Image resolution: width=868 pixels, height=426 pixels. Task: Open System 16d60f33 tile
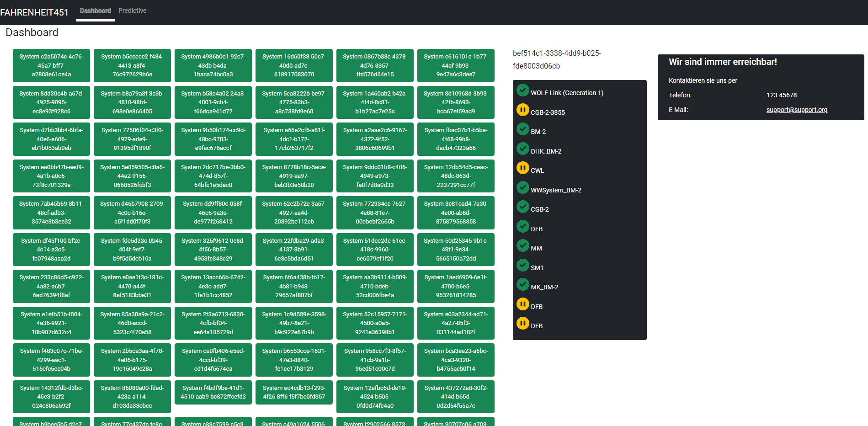coord(294,65)
